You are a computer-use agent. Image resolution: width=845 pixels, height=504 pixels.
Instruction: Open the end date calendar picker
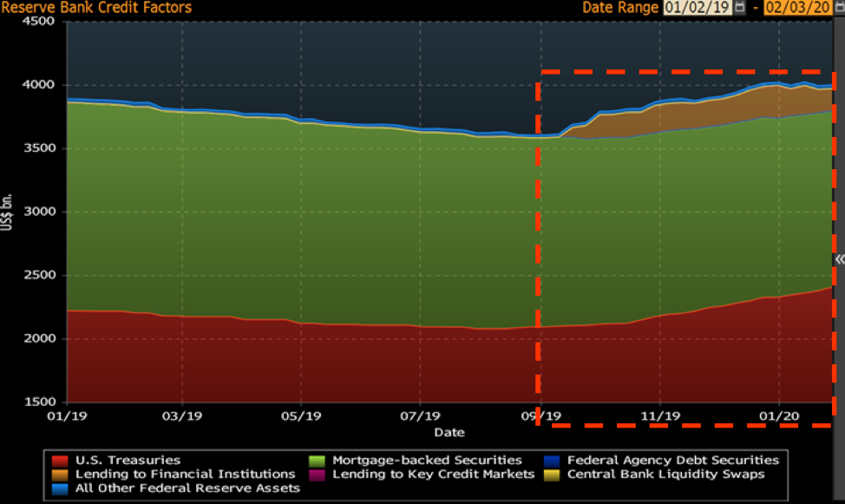click(838, 8)
